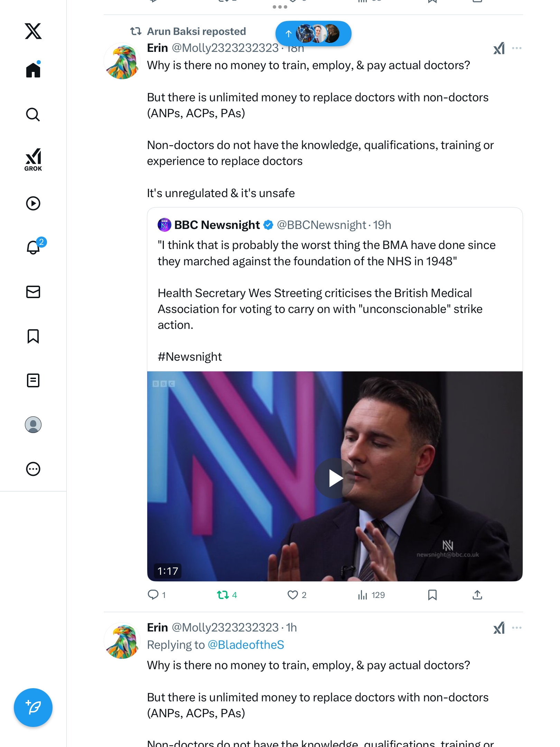The width and height of the screenshot is (560, 747).
Task: Toggle repost on post with 4 reposts
Action: (x=223, y=595)
